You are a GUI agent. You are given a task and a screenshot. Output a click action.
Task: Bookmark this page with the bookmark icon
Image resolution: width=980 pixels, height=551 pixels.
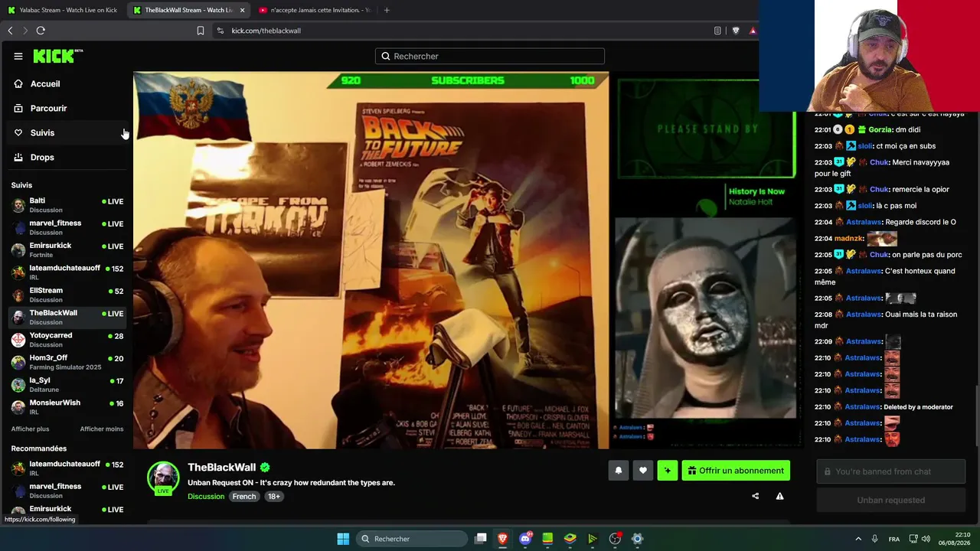(201, 31)
